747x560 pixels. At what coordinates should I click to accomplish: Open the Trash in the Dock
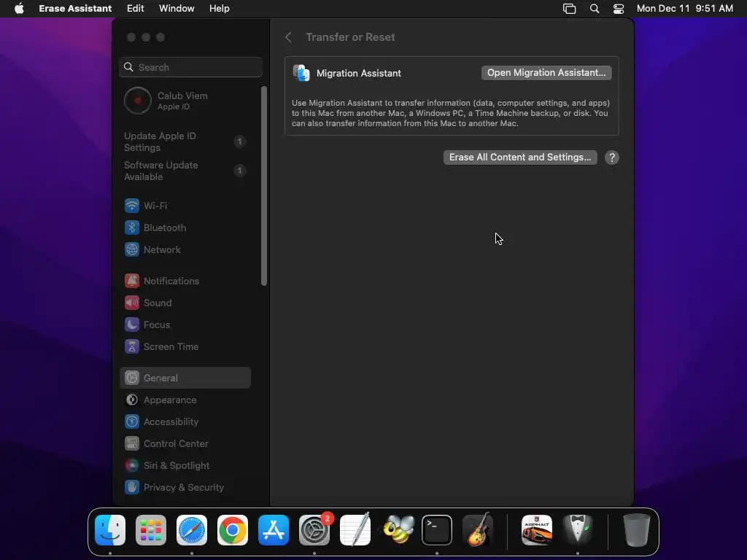636,530
